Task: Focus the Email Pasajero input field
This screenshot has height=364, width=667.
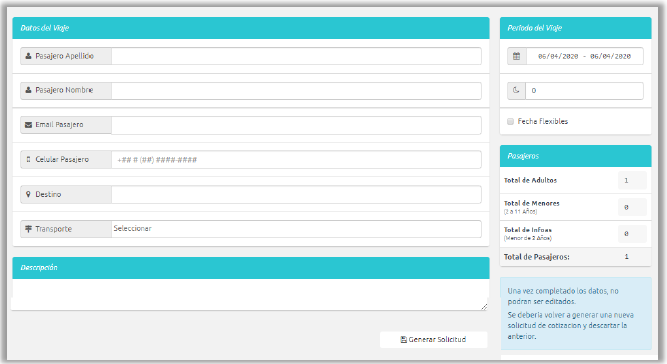Action: coord(296,125)
